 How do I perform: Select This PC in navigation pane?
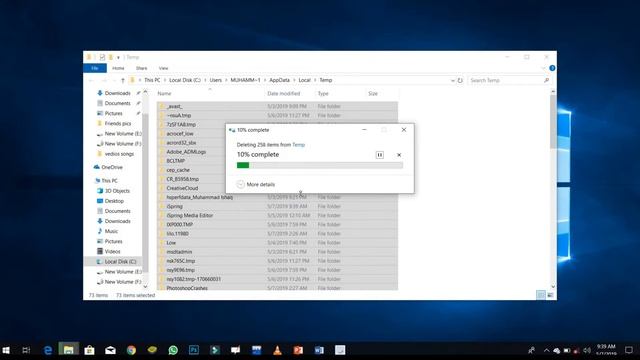[109, 180]
